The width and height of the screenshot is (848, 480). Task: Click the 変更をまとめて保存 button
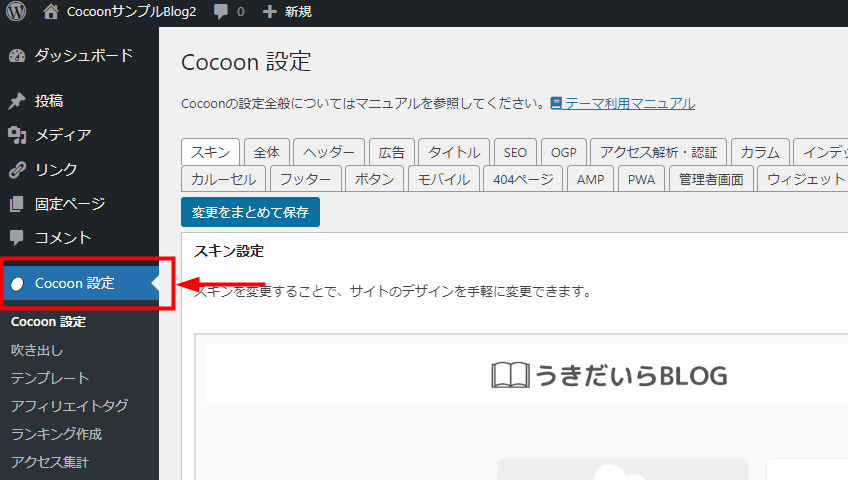click(250, 212)
